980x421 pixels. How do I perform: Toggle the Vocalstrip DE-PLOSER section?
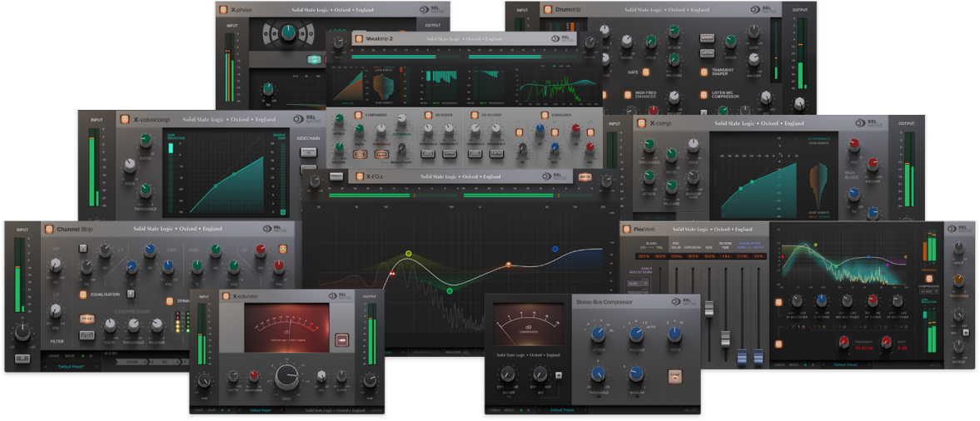(x=473, y=115)
